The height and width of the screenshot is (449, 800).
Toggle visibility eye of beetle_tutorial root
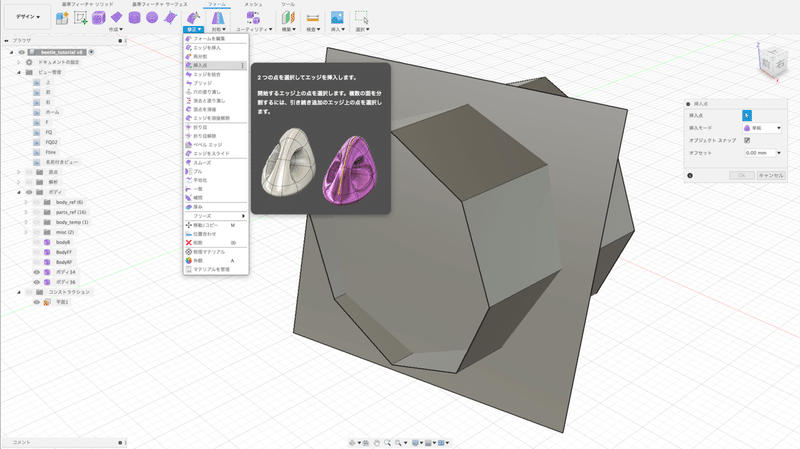(x=21, y=52)
